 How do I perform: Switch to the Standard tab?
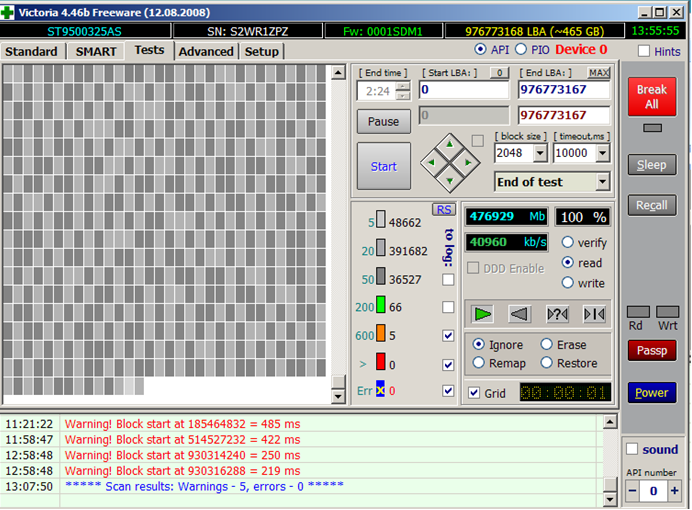31,52
